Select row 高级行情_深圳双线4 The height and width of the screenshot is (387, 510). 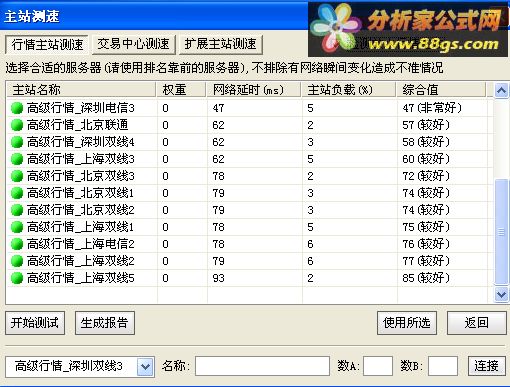(249, 142)
